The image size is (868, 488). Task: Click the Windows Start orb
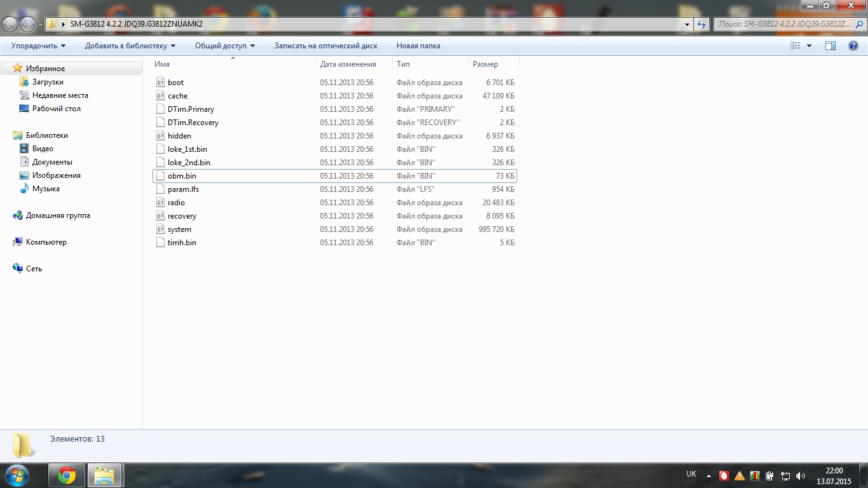click(x=17, y=475)
